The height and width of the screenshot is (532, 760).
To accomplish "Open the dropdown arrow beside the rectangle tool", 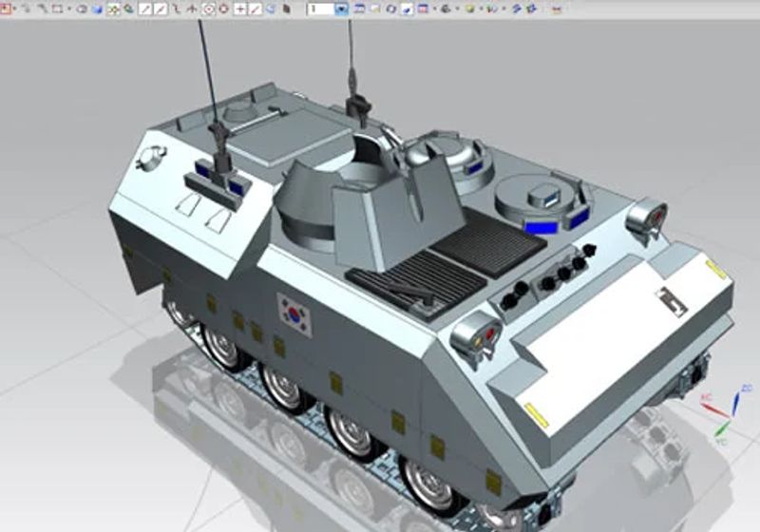I will [x=69, y=9].
